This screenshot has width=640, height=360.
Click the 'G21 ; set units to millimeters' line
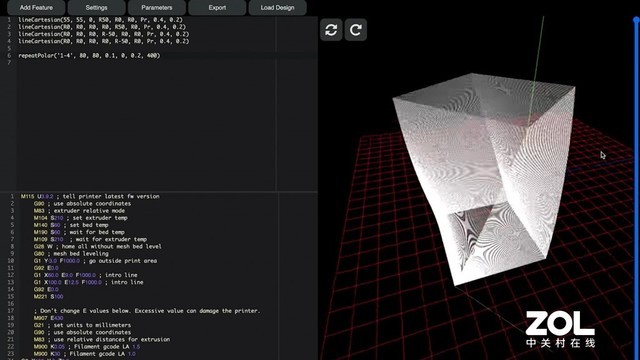(x=82, y=325)
